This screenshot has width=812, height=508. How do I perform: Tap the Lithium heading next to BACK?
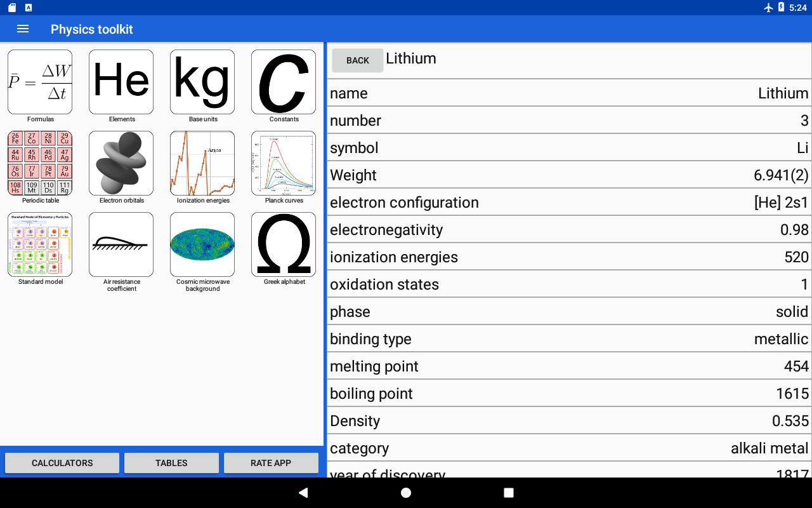[x=411, y=58]
